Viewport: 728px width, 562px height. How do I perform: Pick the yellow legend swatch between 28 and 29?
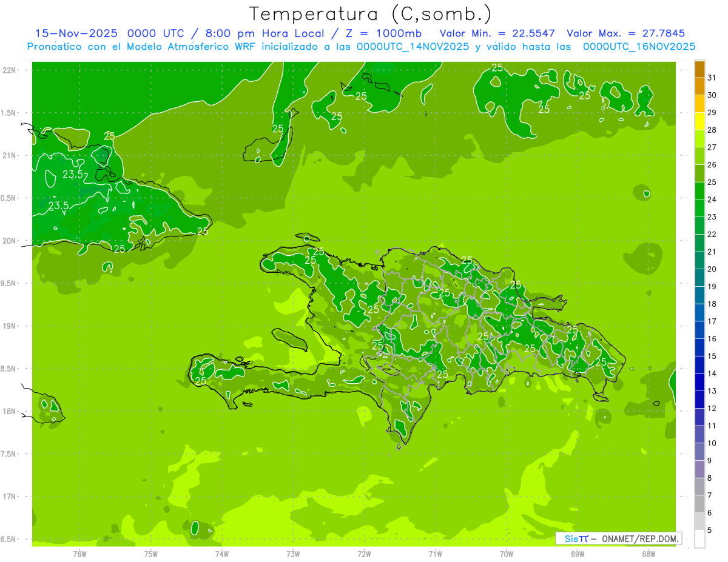coord(699,121)
